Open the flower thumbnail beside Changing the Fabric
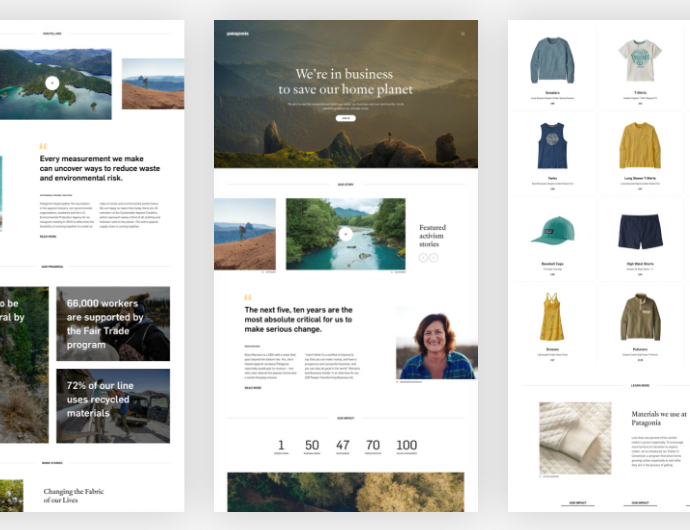 click(11, 496)
